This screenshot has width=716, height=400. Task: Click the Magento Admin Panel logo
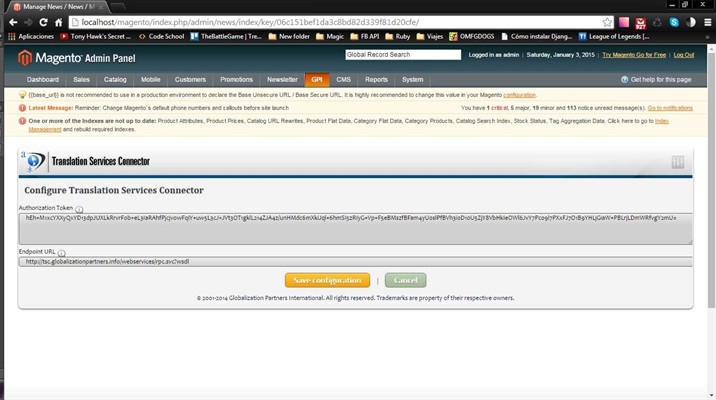[77, 58]
